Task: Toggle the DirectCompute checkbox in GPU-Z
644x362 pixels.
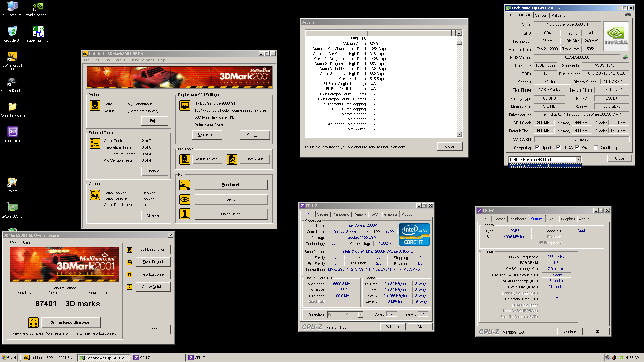Action: pyautogui.click(x=596, y=147)
